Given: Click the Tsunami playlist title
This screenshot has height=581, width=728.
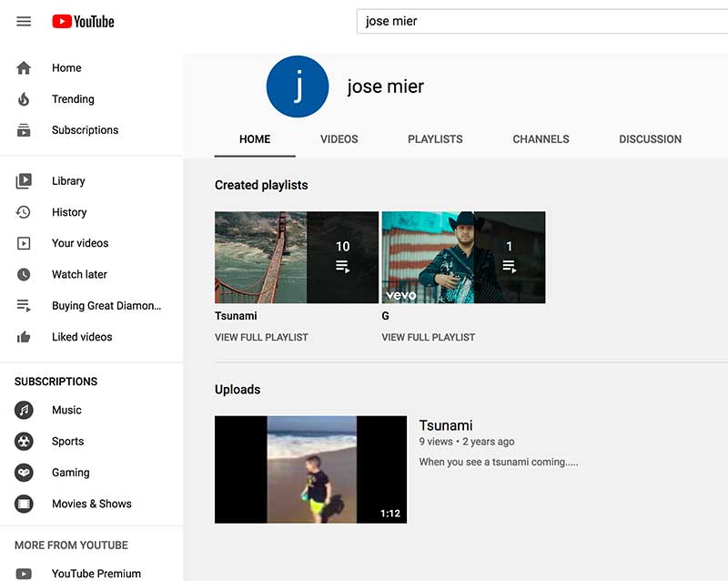Looking at the screenshot, I should click(x=236, y=316).
